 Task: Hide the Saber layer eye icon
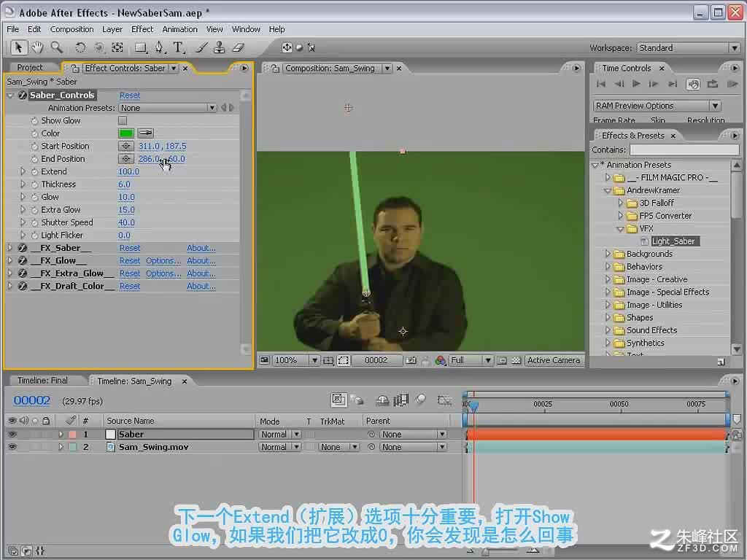point(12,435)
